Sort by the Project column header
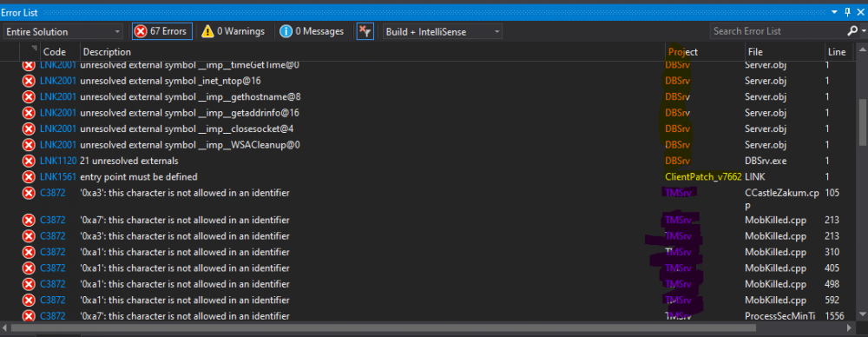868x337 pixels. (x=683, y=52)
